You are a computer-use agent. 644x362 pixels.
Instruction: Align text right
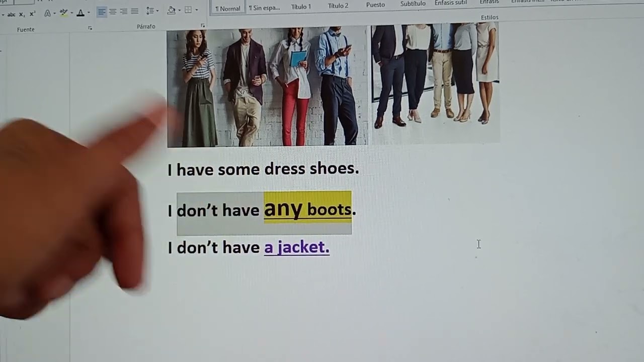[124, 11]
